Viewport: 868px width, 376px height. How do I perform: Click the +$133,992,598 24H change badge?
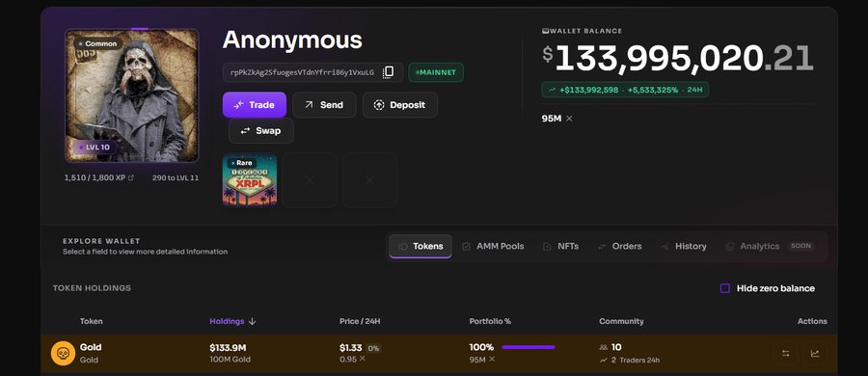click(625, 90)
